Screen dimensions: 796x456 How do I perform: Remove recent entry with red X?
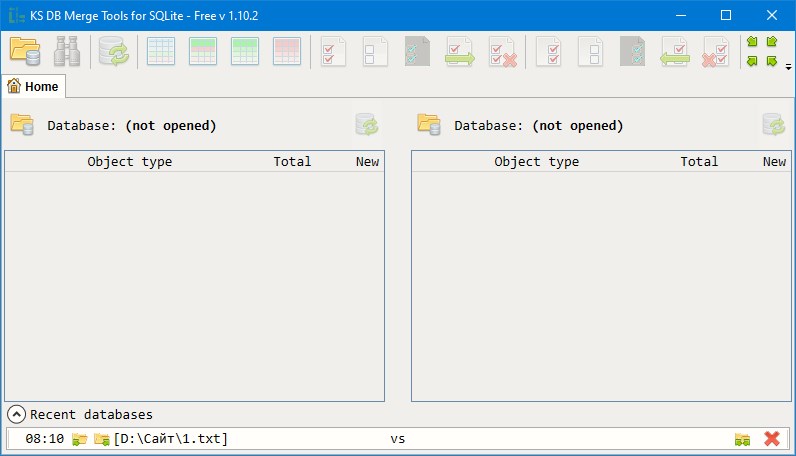point(772,439)
